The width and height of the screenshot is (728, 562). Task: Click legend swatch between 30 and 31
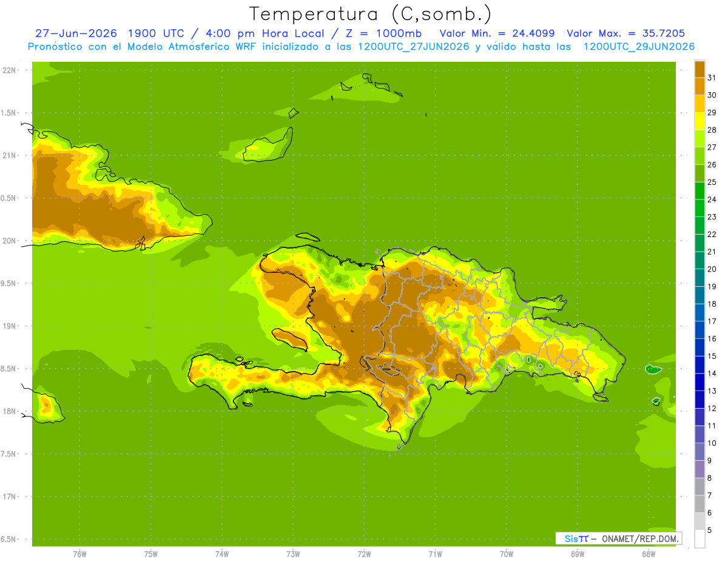[x=700, y=86]
